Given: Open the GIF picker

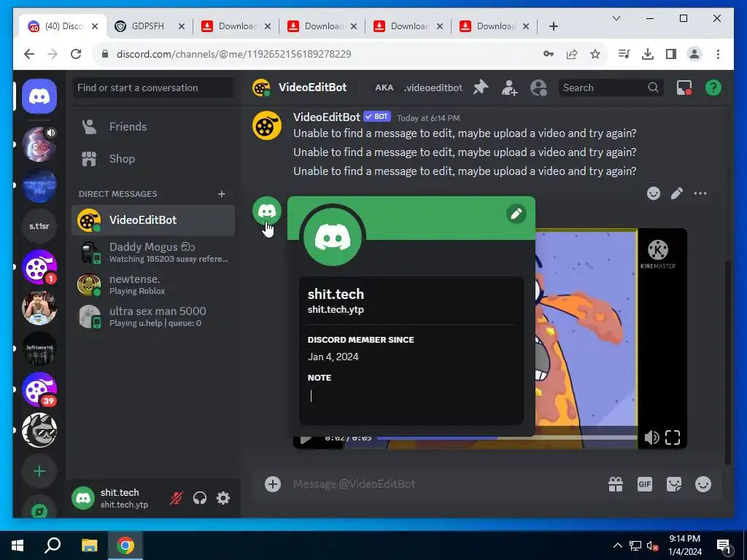Looking at the screenshot, I should (645, 484).
